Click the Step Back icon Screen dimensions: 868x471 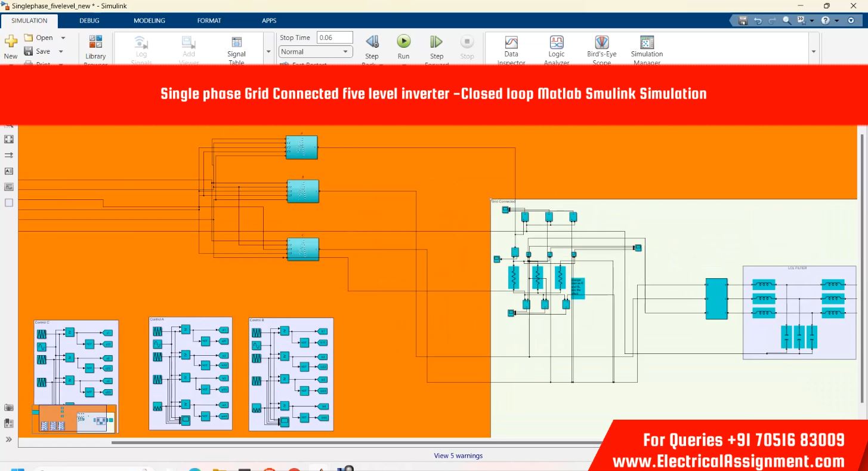pos(372,42)
